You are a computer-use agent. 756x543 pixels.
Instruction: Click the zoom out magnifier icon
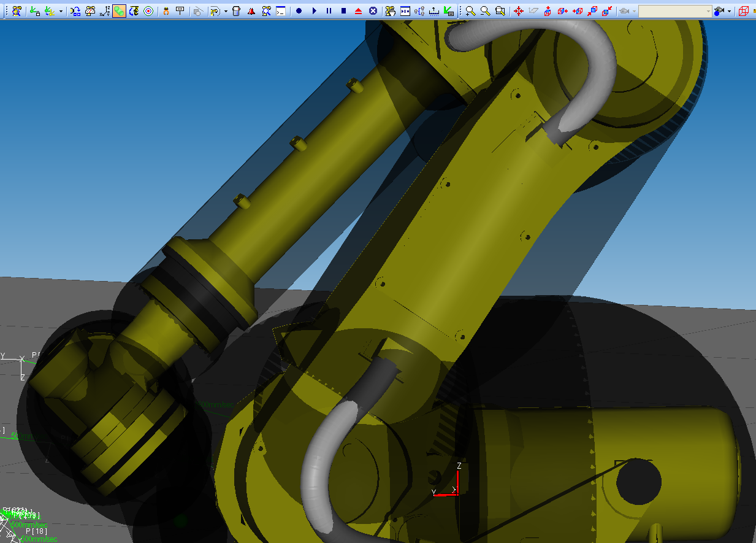click(x=485, y=11)
